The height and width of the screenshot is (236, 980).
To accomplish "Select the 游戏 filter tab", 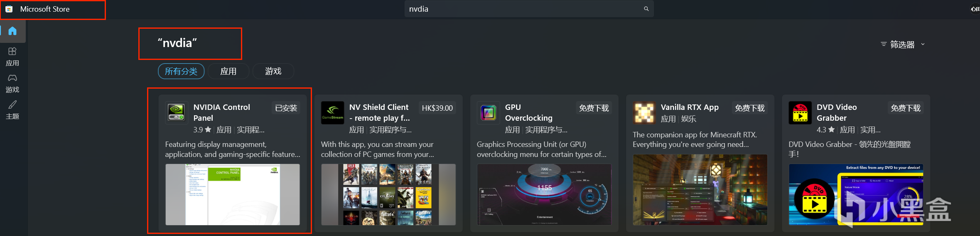I will 273,71.
